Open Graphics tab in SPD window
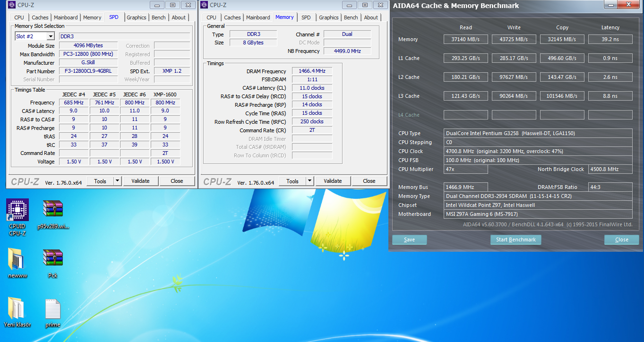Viewport: 644px width, 342px height. (137, 17)
